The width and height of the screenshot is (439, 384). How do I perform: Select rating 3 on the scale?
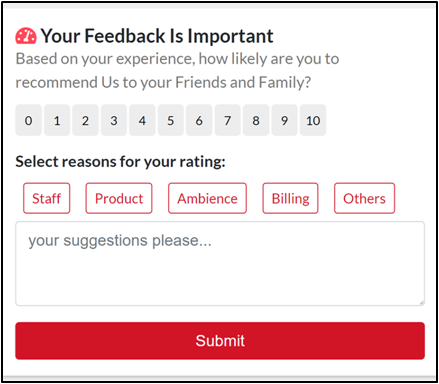pos(114,120)
